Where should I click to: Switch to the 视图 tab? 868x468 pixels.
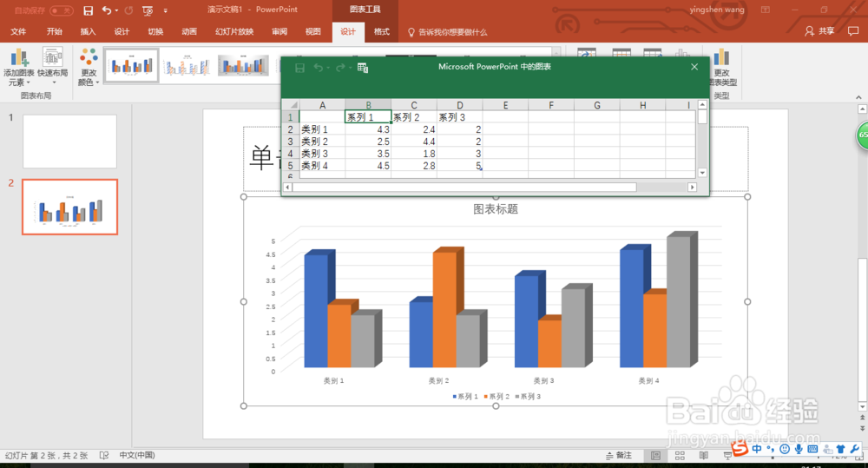click(313, 31)
